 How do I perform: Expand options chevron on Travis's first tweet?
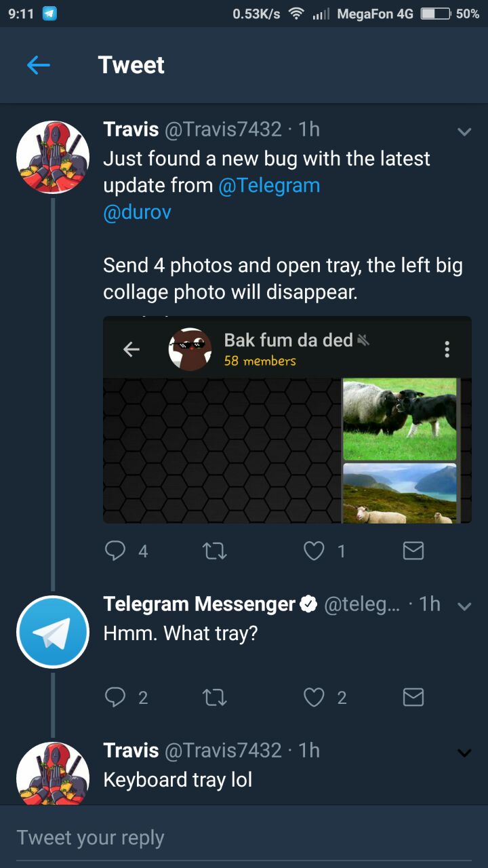coord(464,132)
